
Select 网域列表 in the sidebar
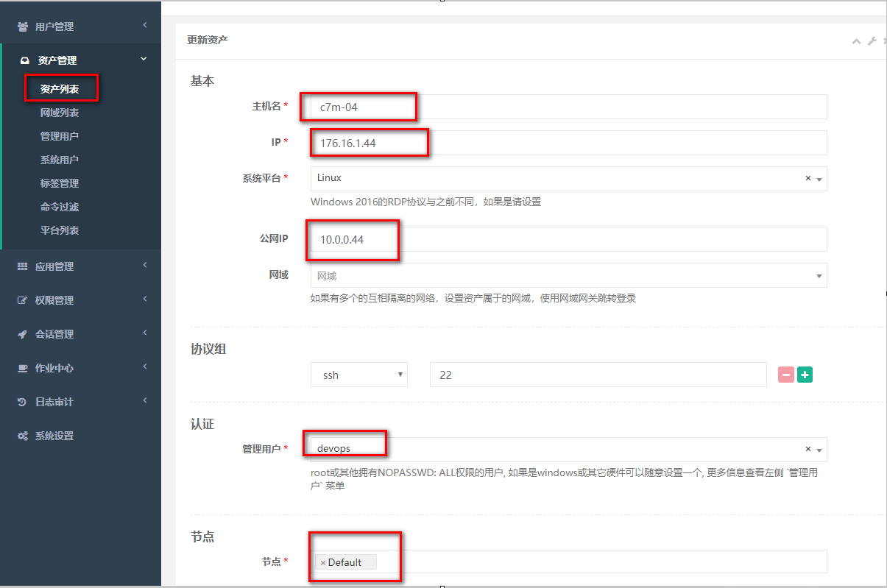pyautogui.click(x=61, y=112)
